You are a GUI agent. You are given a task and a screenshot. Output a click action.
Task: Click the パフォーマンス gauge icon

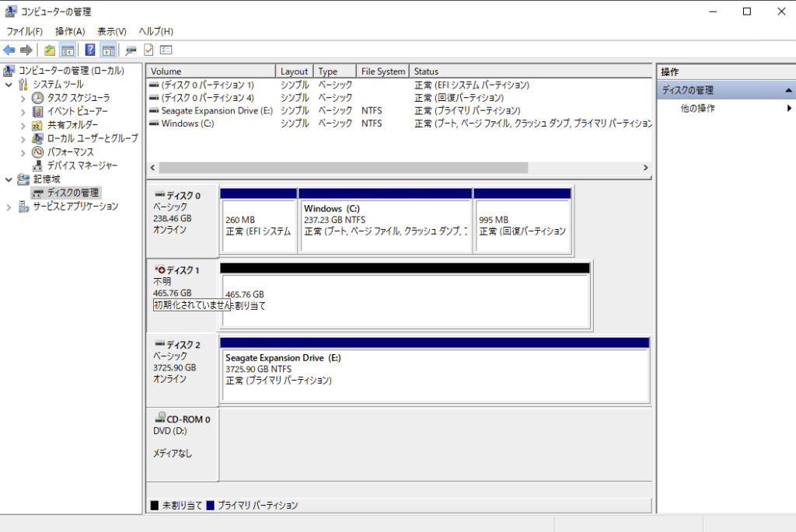[37, 152]
